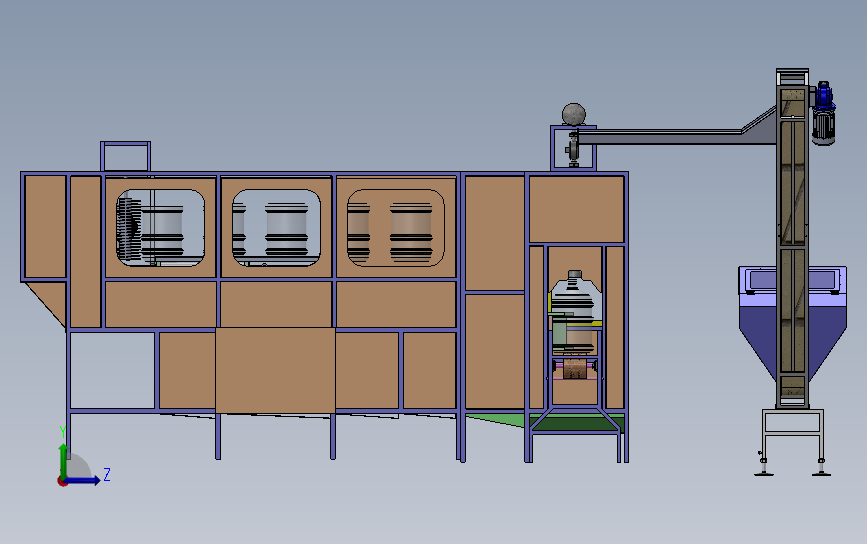
Task: Click the red X axis origin dot
Action: coord(62,482)
